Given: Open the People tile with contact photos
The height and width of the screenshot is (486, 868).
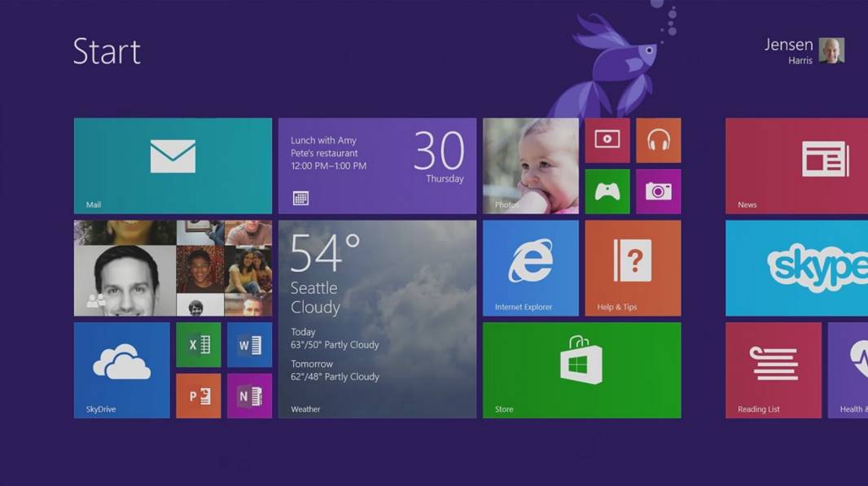Looking at the screenshot, I should [x=173, y=268].
